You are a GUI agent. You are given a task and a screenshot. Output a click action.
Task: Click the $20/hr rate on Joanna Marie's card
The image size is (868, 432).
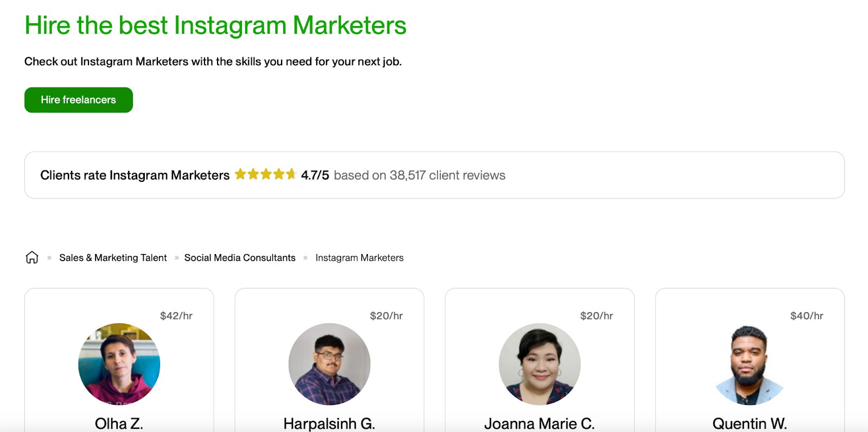tap(597, 316)
